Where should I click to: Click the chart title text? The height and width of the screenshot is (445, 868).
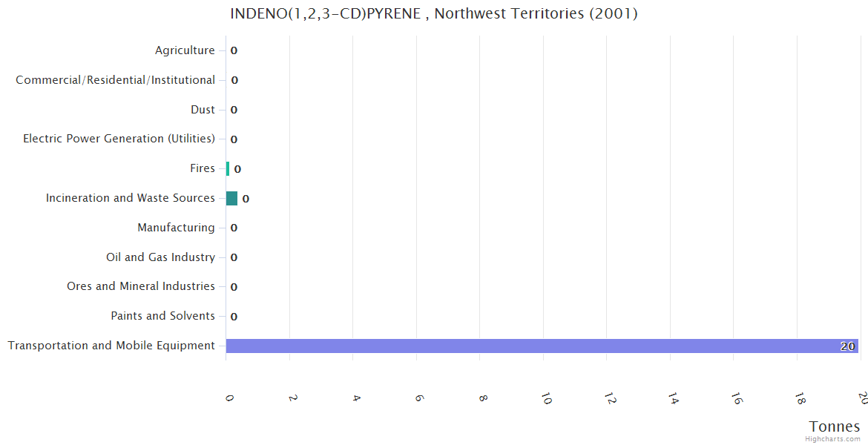pyautogui.click(x=434, y=13)
